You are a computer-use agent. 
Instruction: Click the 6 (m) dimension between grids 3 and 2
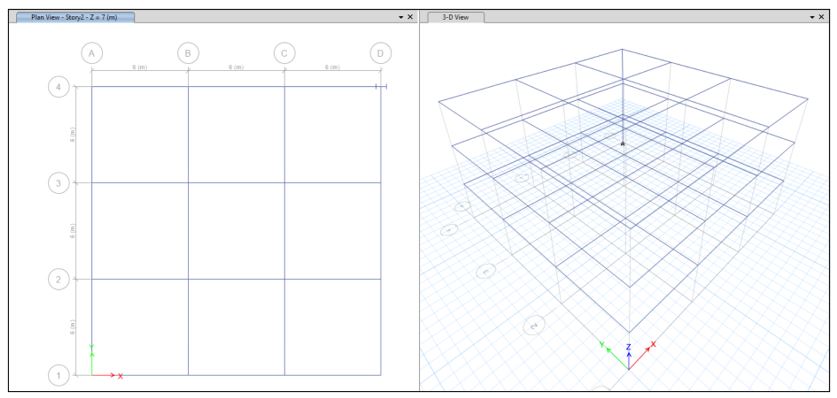tap(73, 231)
